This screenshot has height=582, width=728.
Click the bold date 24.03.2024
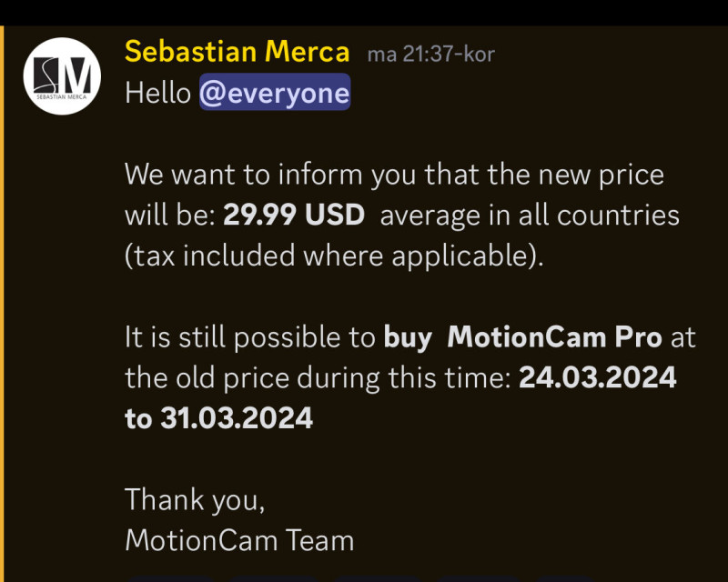597,377
